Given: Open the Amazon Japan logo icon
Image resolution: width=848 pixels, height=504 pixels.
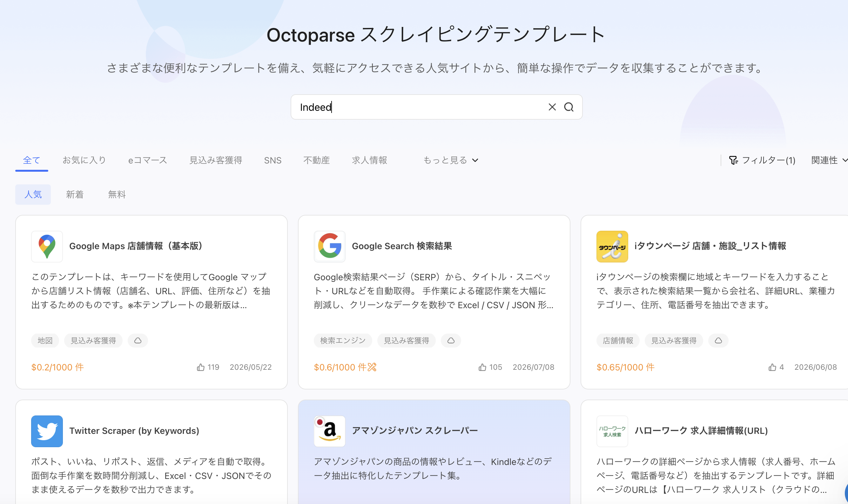Looking at the screenshot, I should [x=329, y=431].
